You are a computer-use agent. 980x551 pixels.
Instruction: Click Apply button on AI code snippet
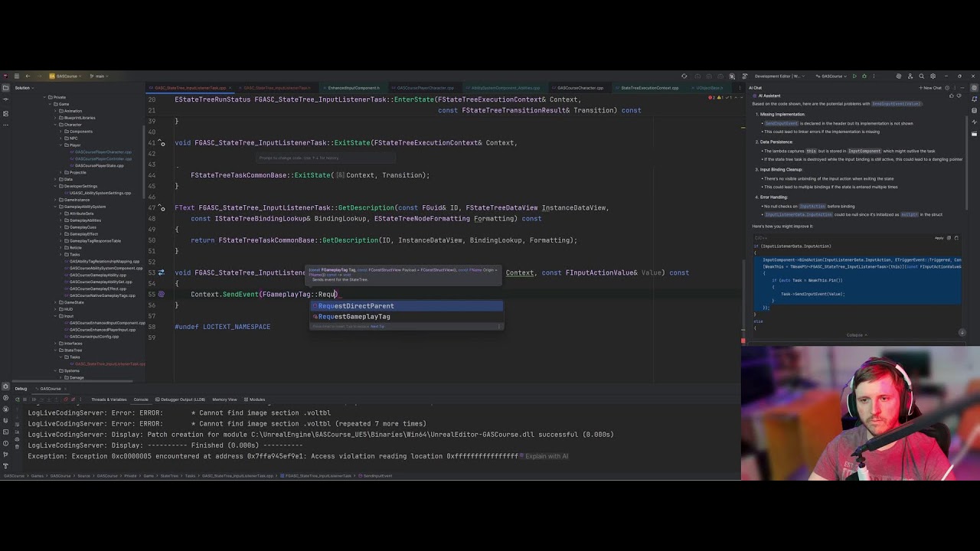pyautogui.click(x=939, y=238)
